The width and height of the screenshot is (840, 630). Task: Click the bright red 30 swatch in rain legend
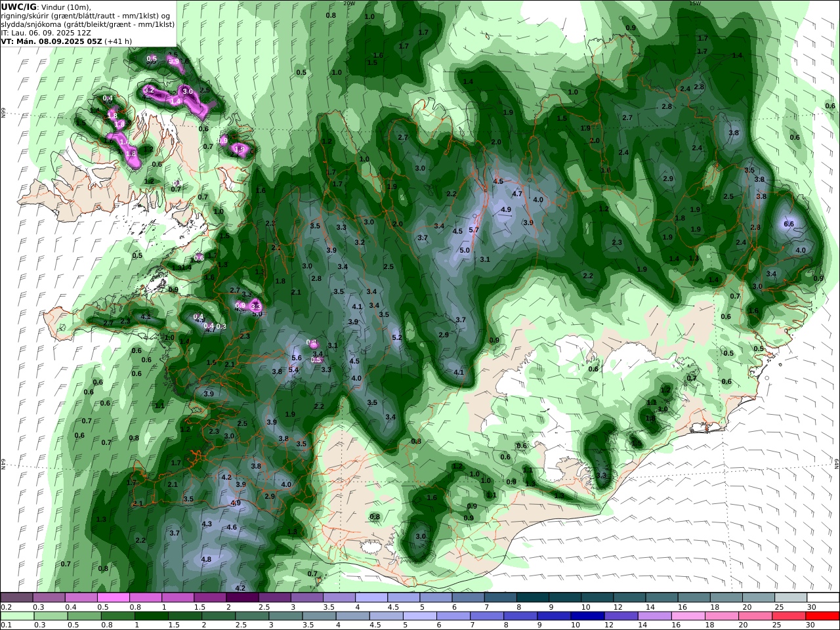[x=823, y=616]
